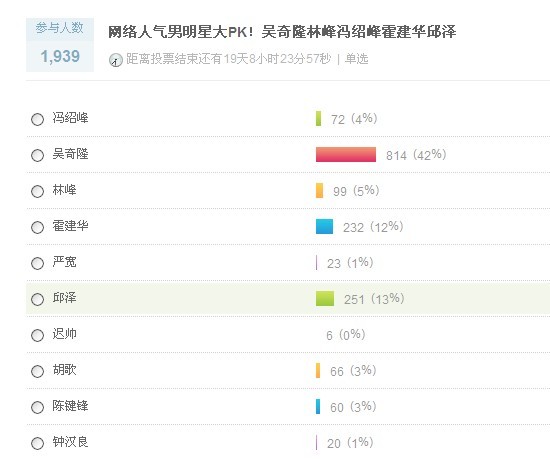Viewport: 550px width, 459px height.
Task: Select the 冯绍峰 radio button
Action: tap(37, 119)
